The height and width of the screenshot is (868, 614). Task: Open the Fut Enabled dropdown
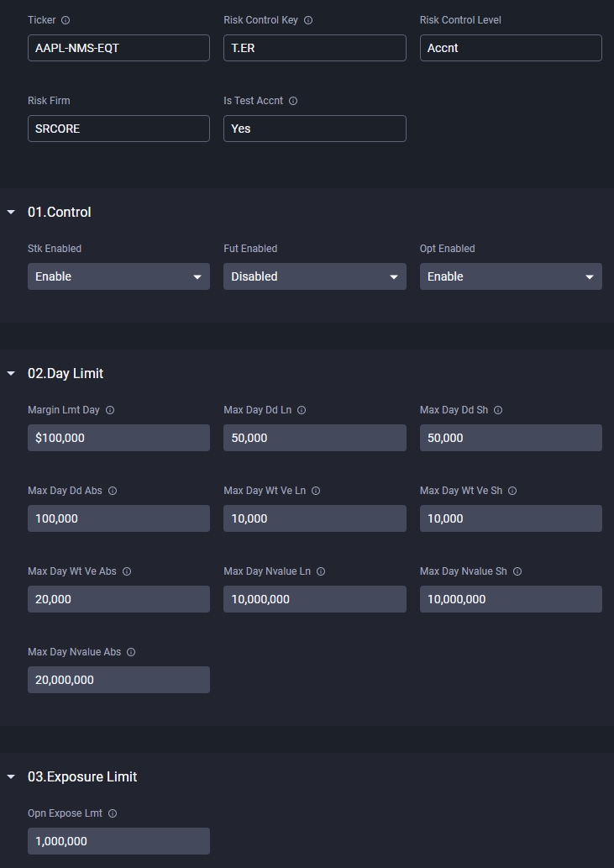pos(314,276)
